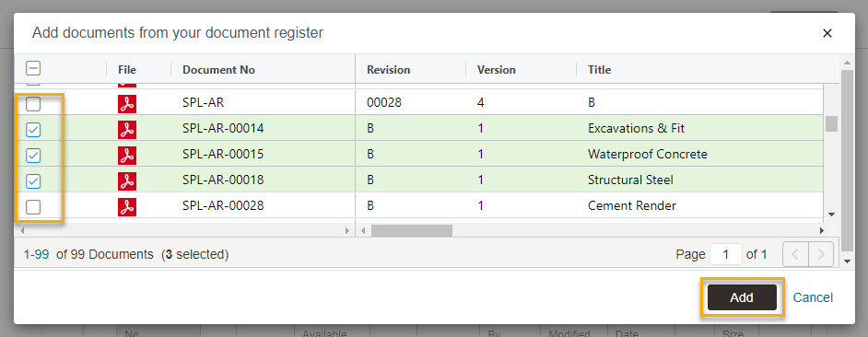Click the version 4 cell
Screen dimensions: 868x337
coord(480,103)
